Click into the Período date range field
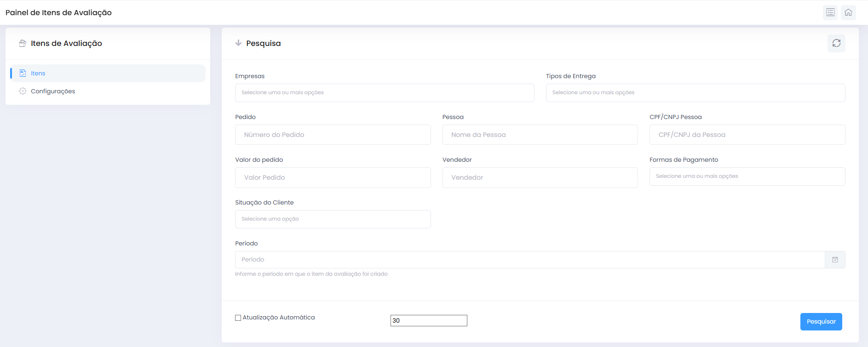 pos(529,260)
